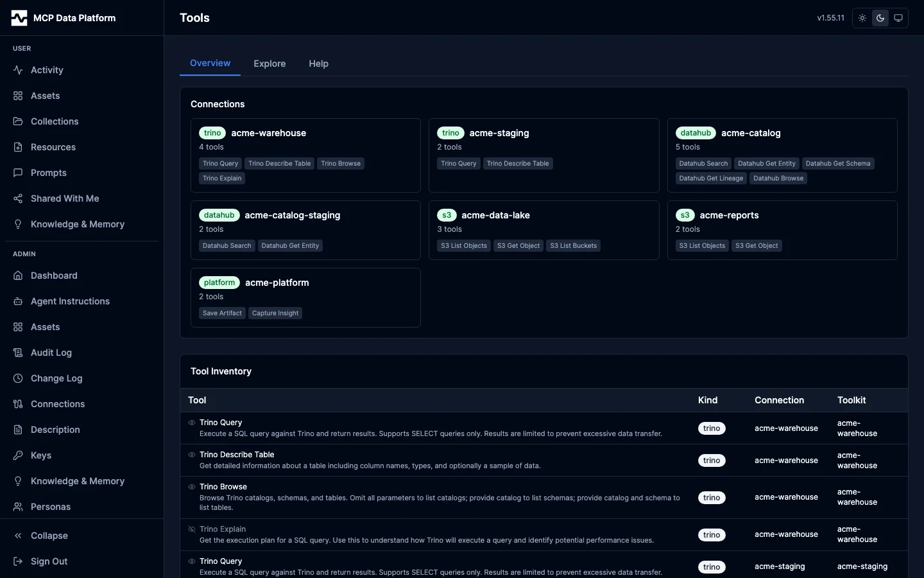Open the Personas admin page
Viewport: 924px width, 578px height.
pos(50,507)
